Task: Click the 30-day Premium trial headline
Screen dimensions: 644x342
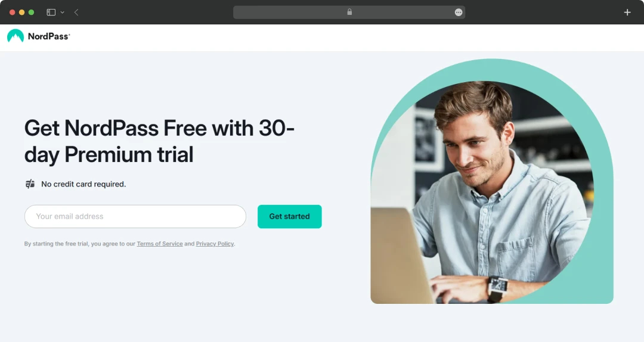Action: click(x=159, y=141)
